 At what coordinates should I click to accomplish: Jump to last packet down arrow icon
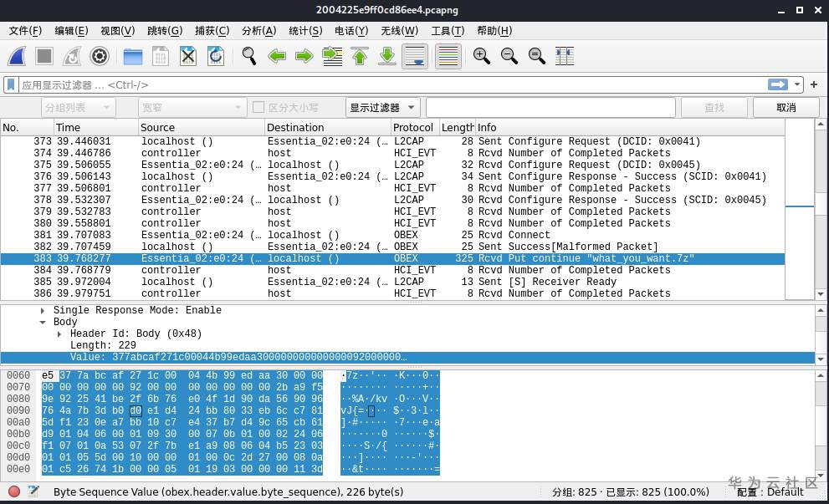(387, 56)
